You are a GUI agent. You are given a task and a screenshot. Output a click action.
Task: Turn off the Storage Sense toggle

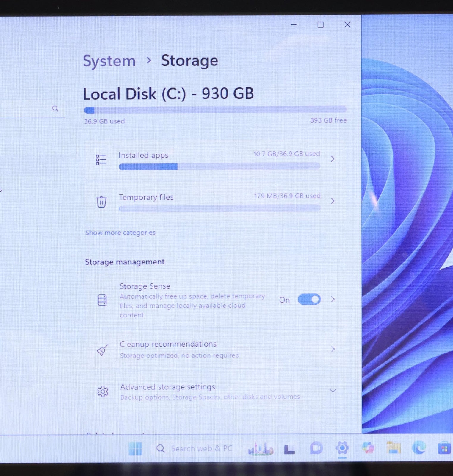coord(309,299)
